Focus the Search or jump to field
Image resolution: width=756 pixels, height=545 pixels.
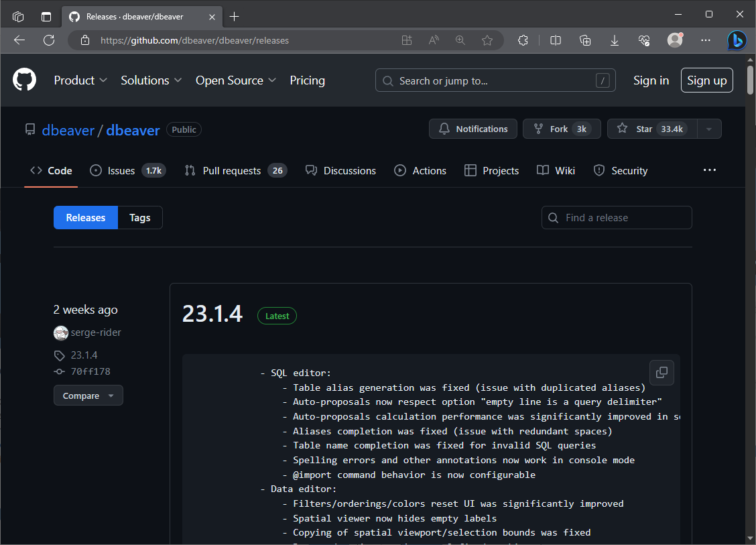(495, 80)
